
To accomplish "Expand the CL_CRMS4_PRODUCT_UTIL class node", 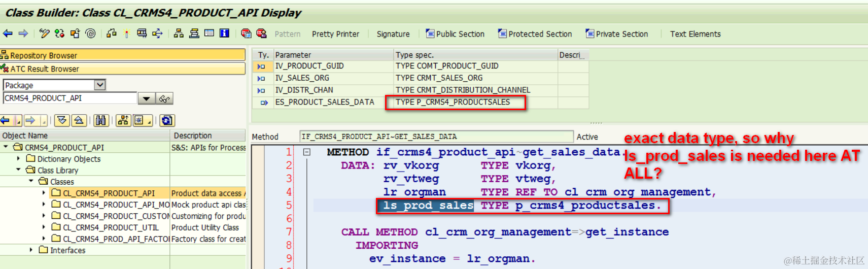I will (x=44, y=227).
